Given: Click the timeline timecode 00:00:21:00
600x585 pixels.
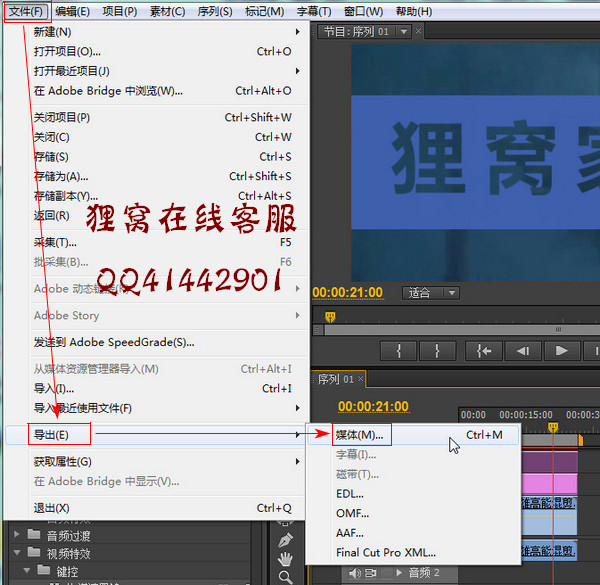Looking at the screenshot, I should click(x=373, y=407).
